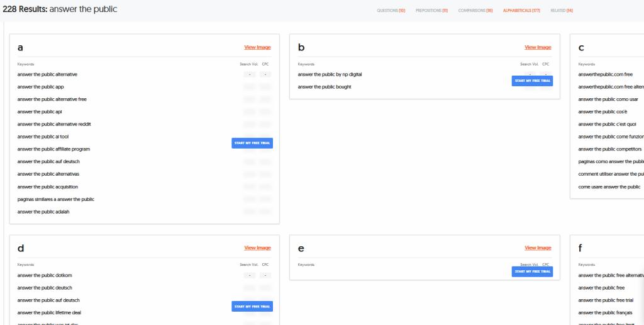Select 'answer the public free trial' keyword
The image size is (644, 325).
point(605,300)
